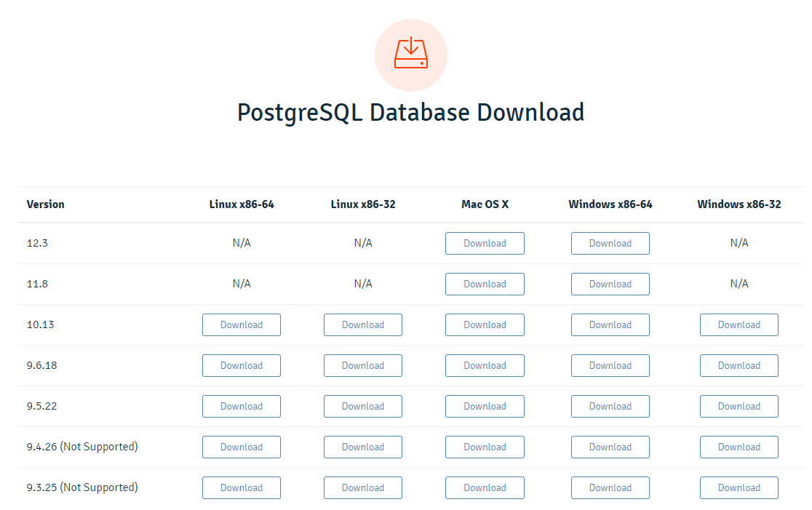Click the Linux x86-32 column header
The height and width of the screenshot is (510, 812).
pyautogui.click(x=363, y=204)
